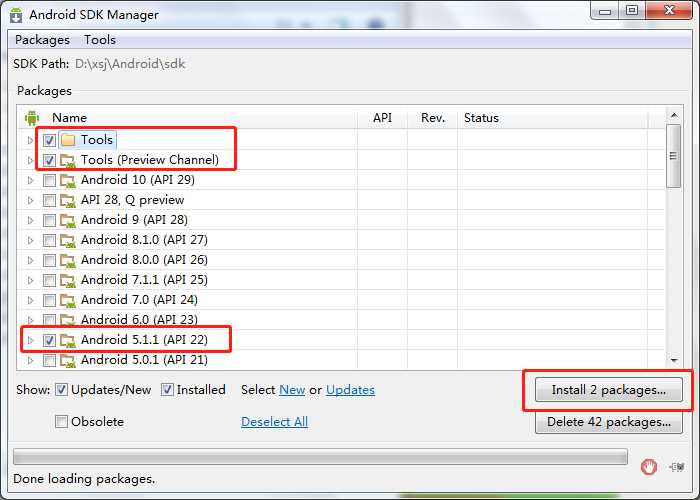Click the package icon for Android 5.1.1 (API 22)

(67, 340)
